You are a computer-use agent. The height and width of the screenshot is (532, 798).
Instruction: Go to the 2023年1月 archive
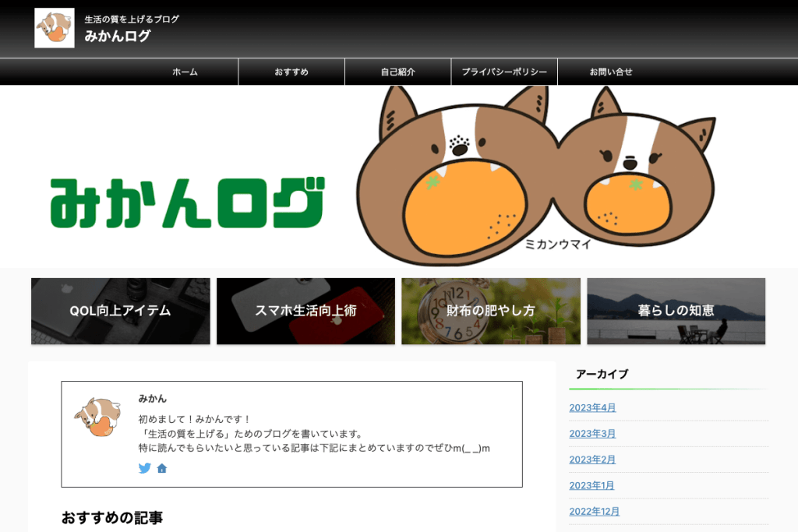[x=591, y=485]
